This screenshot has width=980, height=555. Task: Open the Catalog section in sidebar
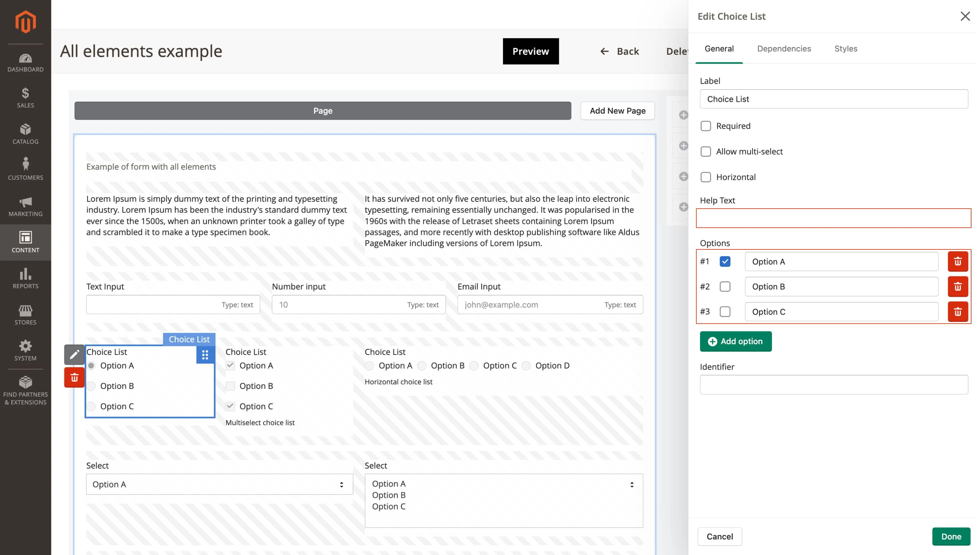point(26,134)
